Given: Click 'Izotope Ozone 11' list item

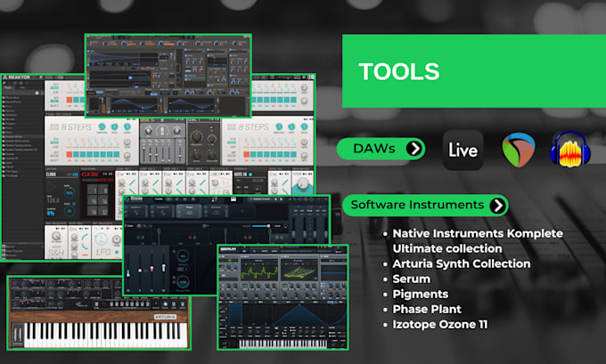Looking at the screenshot, I should pos(440,324).
